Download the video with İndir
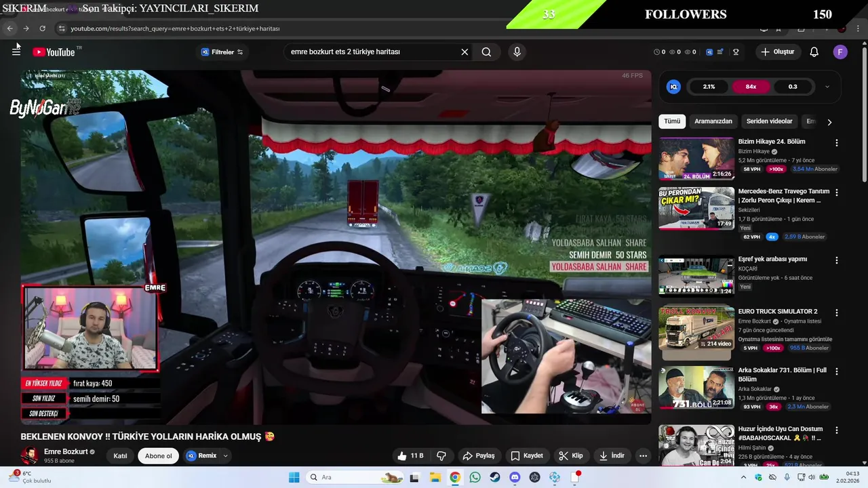The width and height of the screenshot is (868, 488). click(x=612, y=455)
